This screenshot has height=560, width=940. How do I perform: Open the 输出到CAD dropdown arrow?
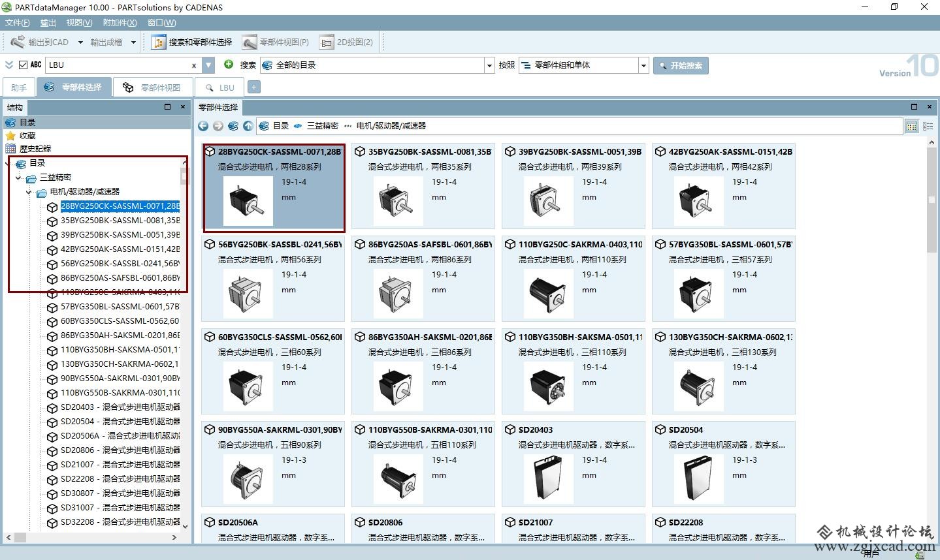pyautogui.click(x=80, y=42)
